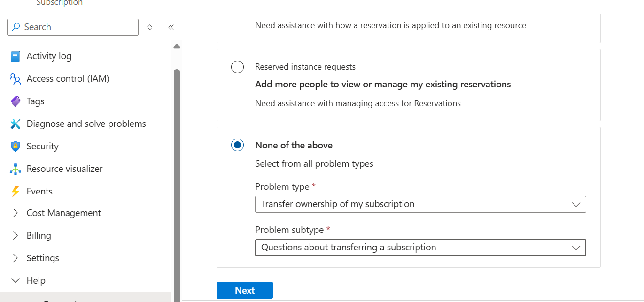Open the Events section
Image resolution: width=644 pixels, height=302 pixels.
(39, 191)
